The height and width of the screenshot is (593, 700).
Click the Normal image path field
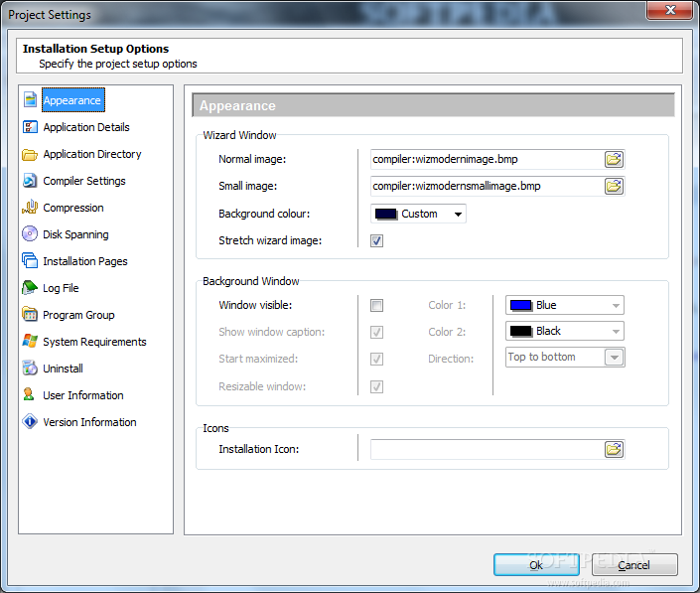488,159
